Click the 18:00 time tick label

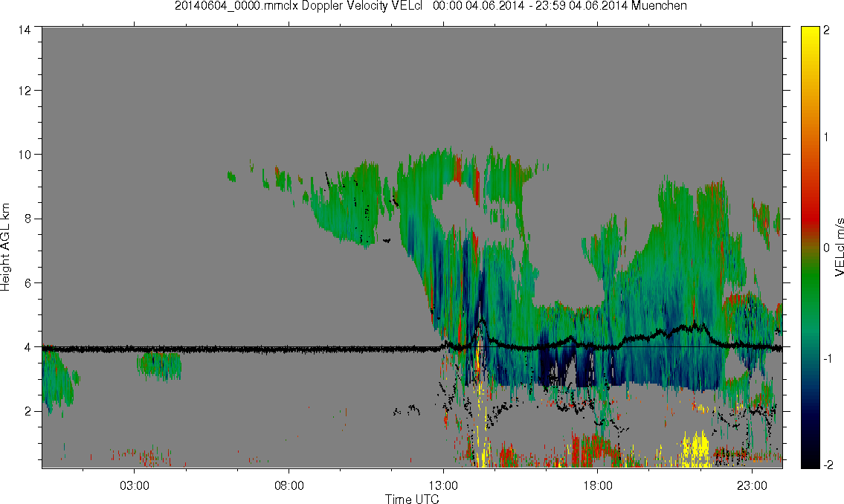click(x=598, y=485)
